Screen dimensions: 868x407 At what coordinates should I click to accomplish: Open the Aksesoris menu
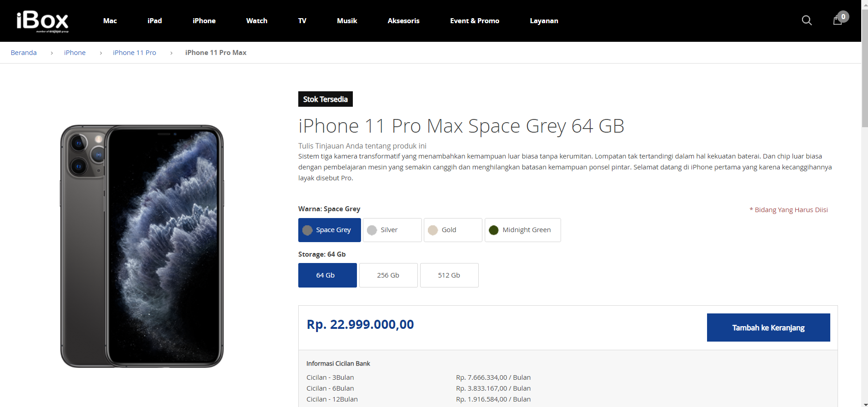403,21
